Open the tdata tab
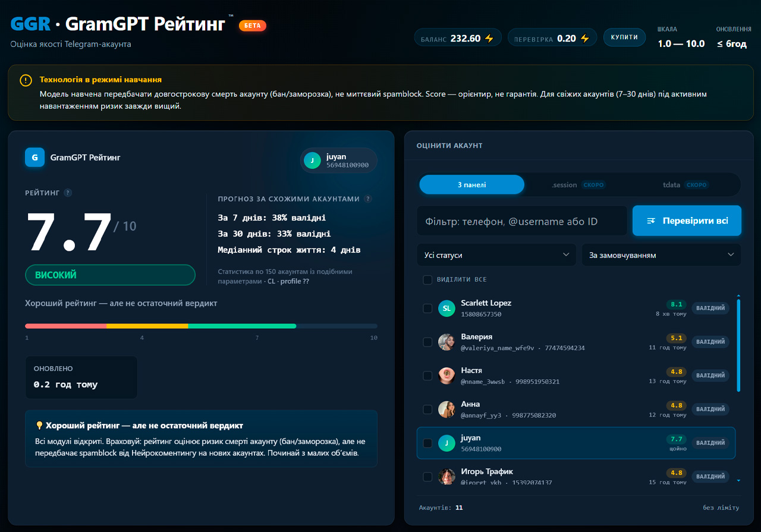The image size is (761, 532). 686,185
